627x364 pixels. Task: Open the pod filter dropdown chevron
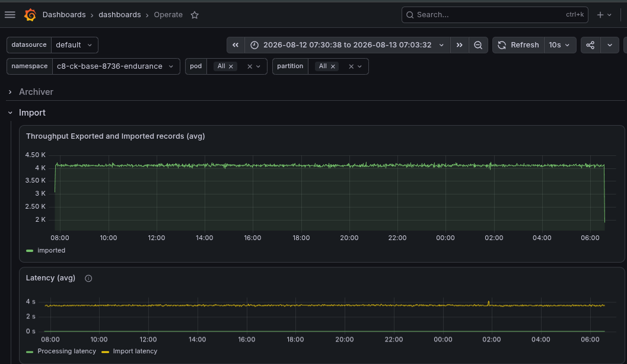click(258, 67)
